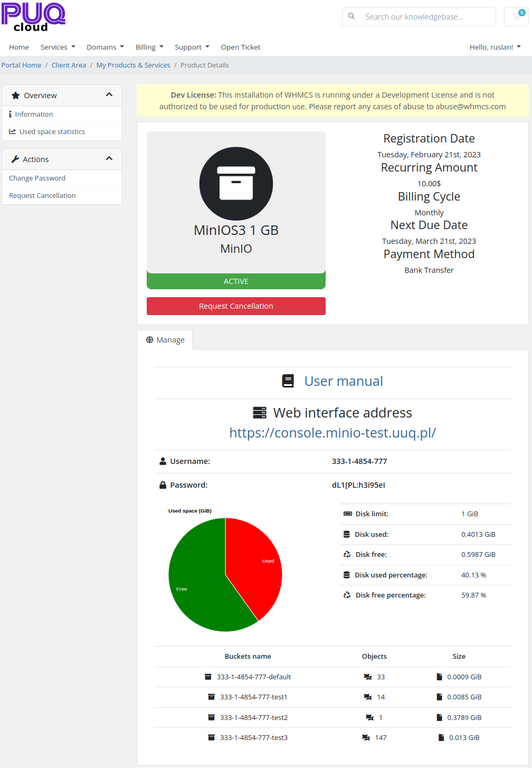Click the objects icon beside count 33

[x=368, y=677]
